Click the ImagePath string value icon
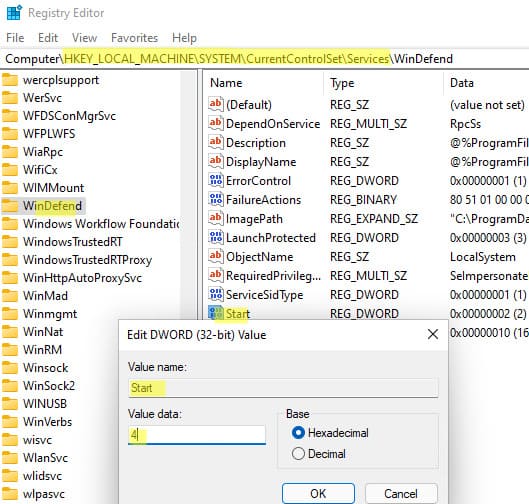 point(216,218)
